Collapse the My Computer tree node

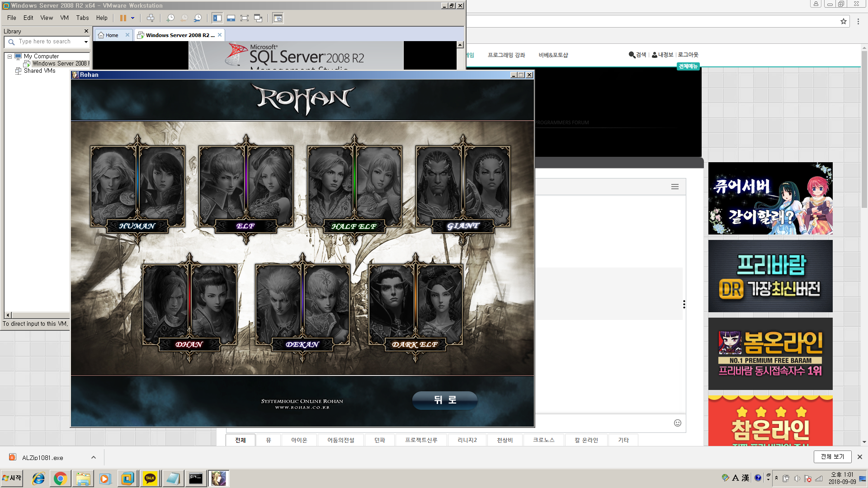(x=9, y=56)
